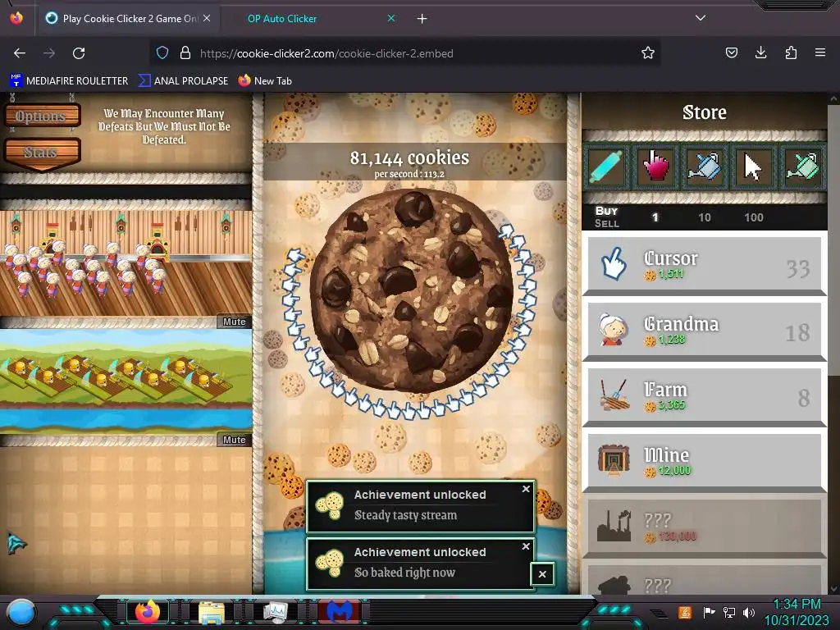Screen dimensions: 840x630
Task: Mute the farm row
Action: 234,440
